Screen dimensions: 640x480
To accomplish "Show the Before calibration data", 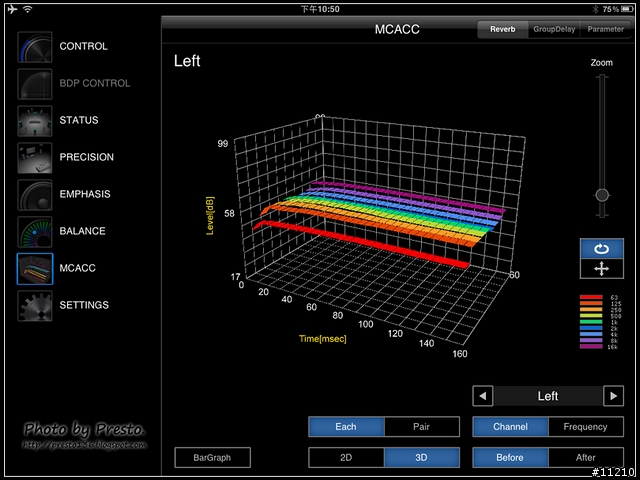I will click(510, 458).
